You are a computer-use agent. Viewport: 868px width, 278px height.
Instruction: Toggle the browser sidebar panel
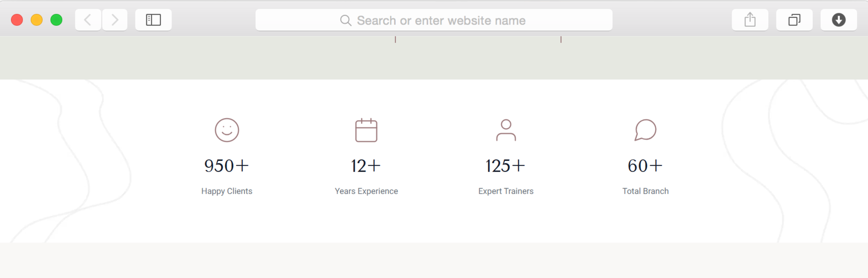click(x=153, y=20)
